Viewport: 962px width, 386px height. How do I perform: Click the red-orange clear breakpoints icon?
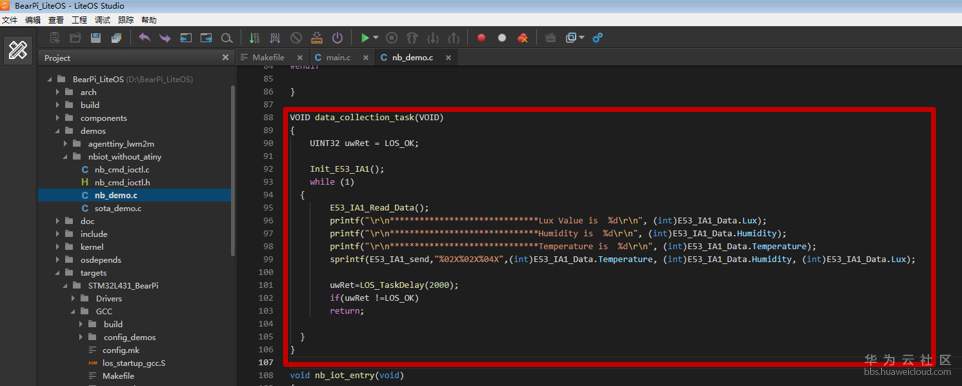click(523, 38)
